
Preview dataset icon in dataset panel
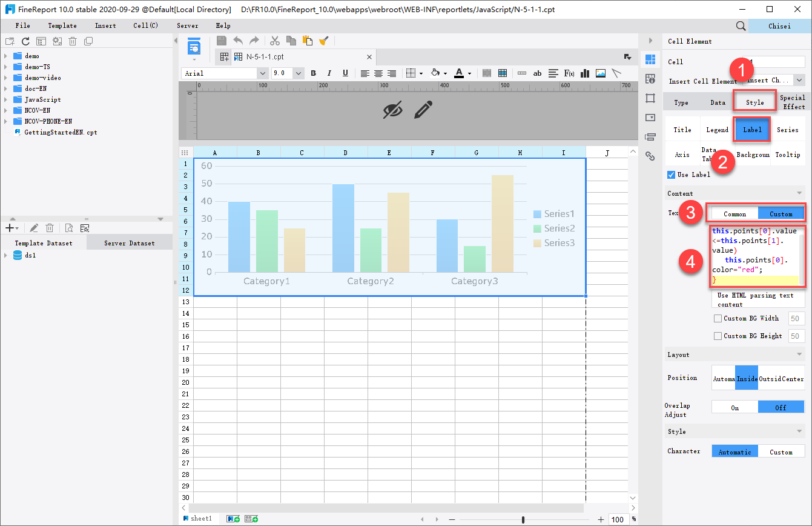point(69,228)
